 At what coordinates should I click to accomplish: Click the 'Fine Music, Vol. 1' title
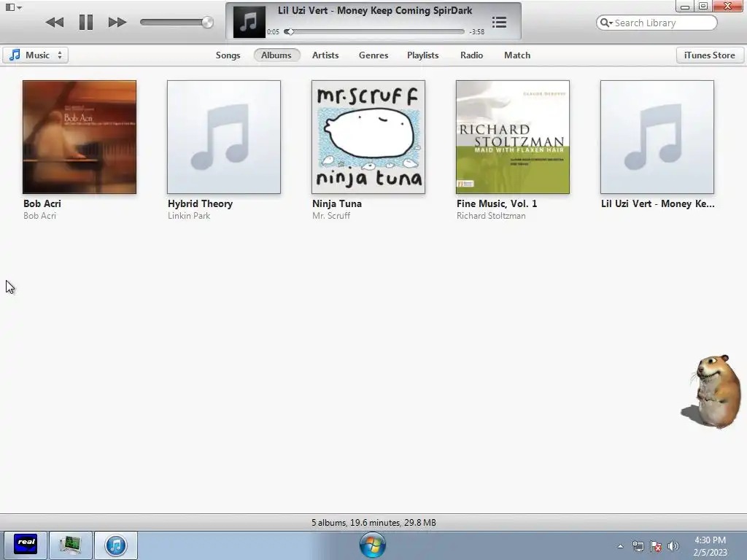pos(497,204)
